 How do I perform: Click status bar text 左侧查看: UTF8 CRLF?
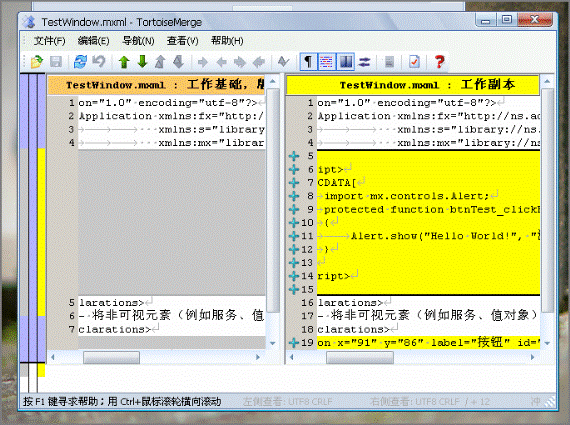tap(287, 402)
